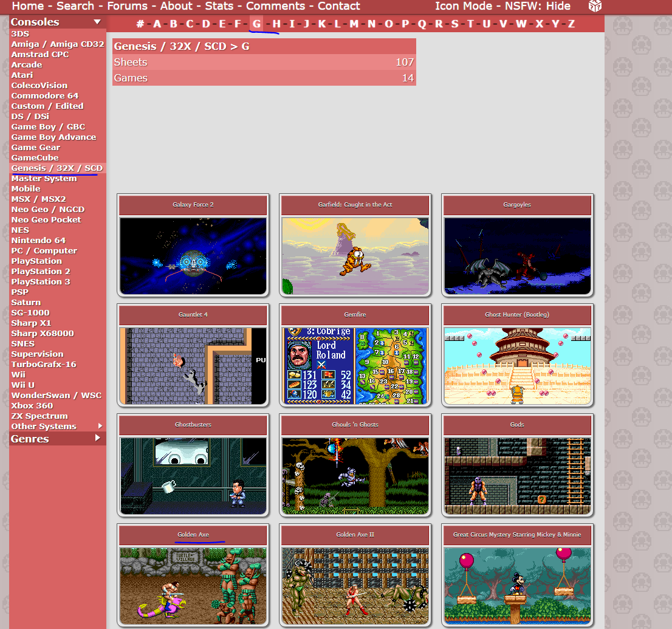Select Amiga / Amiga CD32 console
This screenshot has height=629, width=672.
[58, 44]
